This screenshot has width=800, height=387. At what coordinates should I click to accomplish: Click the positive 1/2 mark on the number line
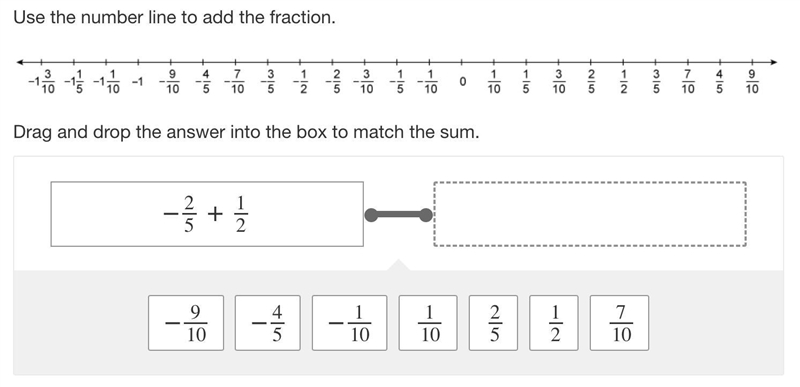(x=623, y=82)
